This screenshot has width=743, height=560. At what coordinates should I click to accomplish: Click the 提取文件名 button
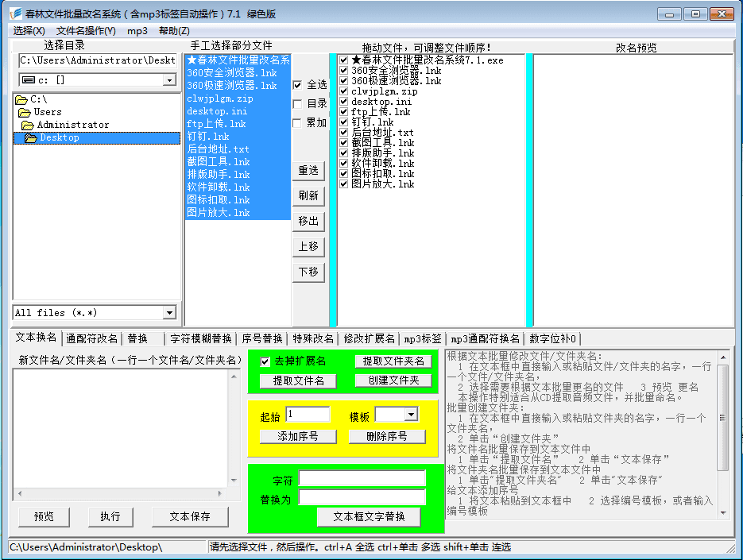coord(299,381)
